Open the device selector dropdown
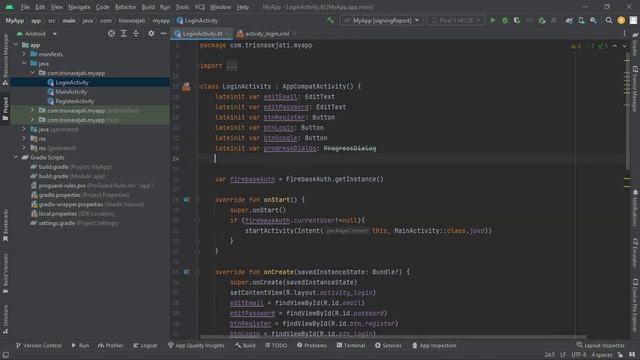 coord(456,20)
